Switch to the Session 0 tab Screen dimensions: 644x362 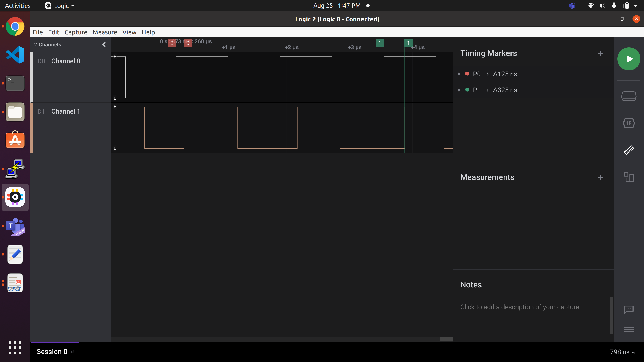coord(52,351)
